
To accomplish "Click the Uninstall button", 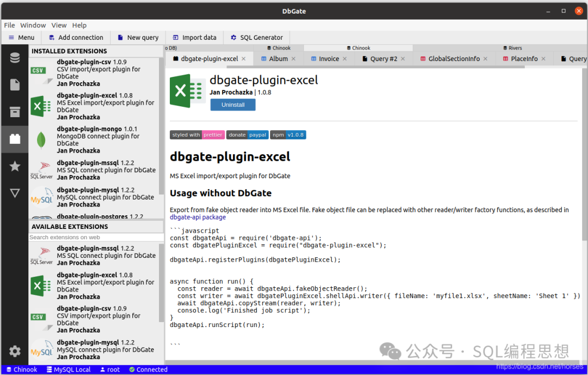I will coord(233,105).
